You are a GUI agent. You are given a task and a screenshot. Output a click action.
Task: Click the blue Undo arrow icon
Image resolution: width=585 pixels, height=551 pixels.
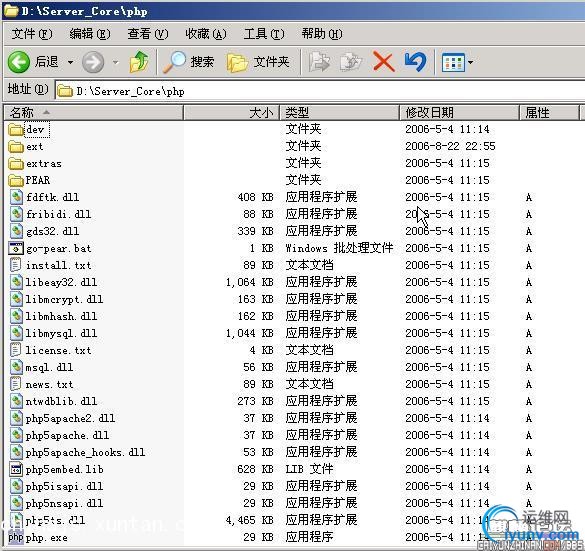[415, 62]
